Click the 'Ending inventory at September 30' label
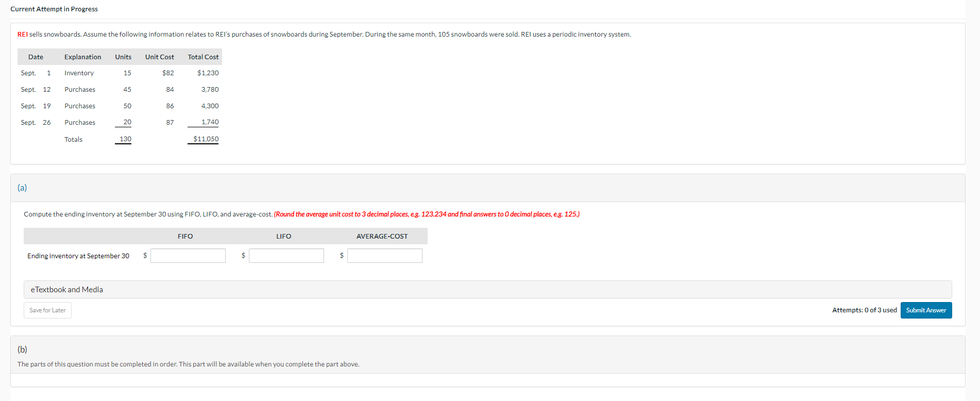This screenshot has height=401, width=980. [78, 256]
